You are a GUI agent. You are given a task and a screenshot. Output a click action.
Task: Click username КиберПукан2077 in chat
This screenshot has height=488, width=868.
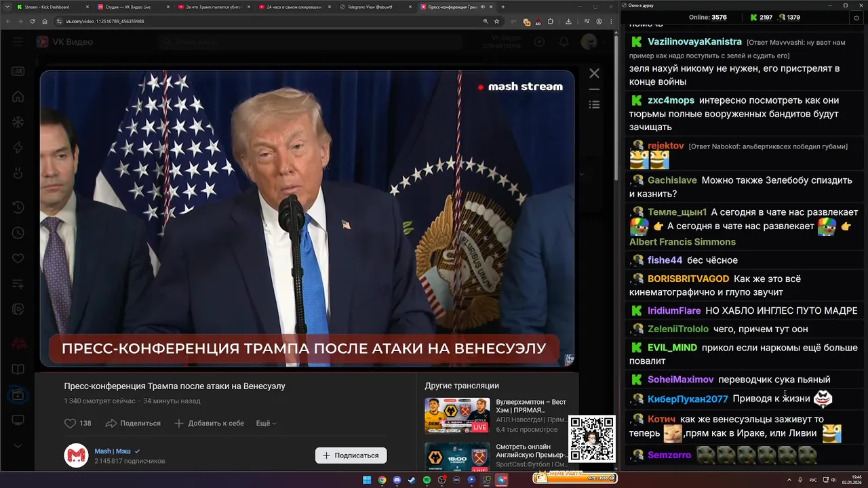coord(688,399)
